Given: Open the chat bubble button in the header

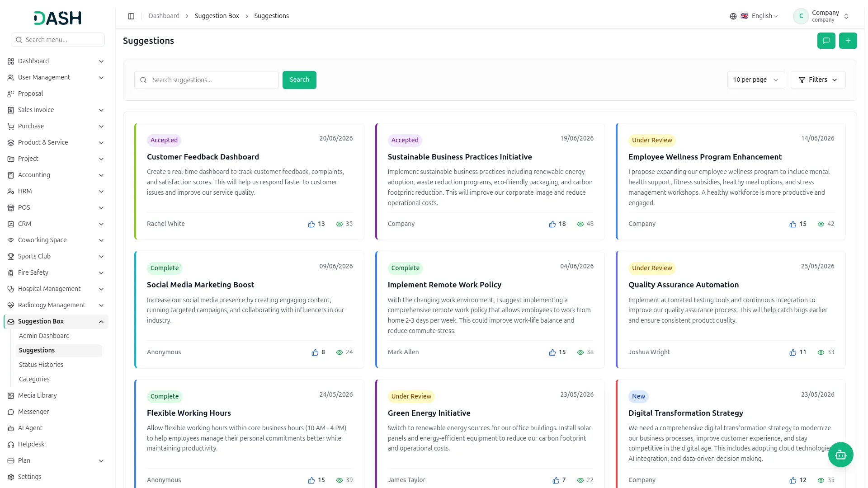Looking at the screenshot, I should [x=826, y=41].
